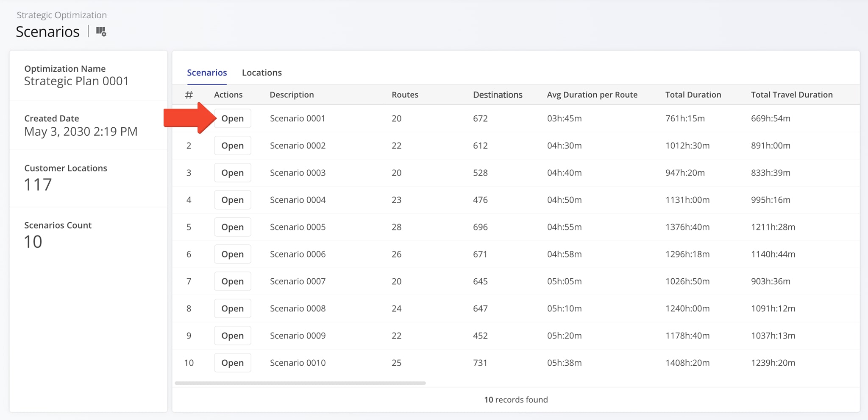Click the 28 routes value
Viewport: 868px width, 420px height.
click(x=396, y=227)
